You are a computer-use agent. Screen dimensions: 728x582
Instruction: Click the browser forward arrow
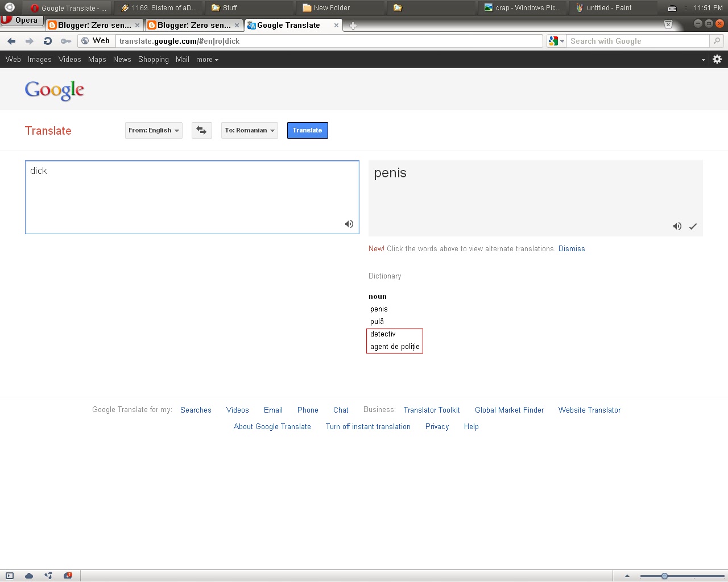30,41
